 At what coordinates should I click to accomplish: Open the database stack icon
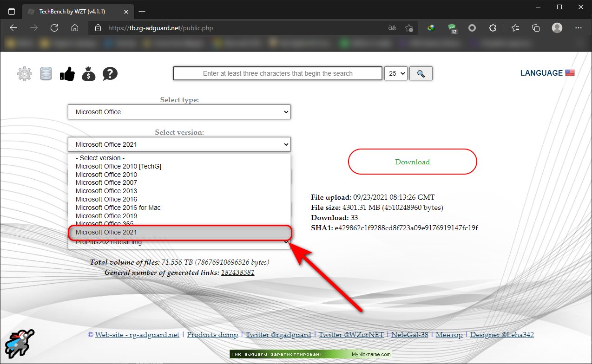[x=46, y=74]
